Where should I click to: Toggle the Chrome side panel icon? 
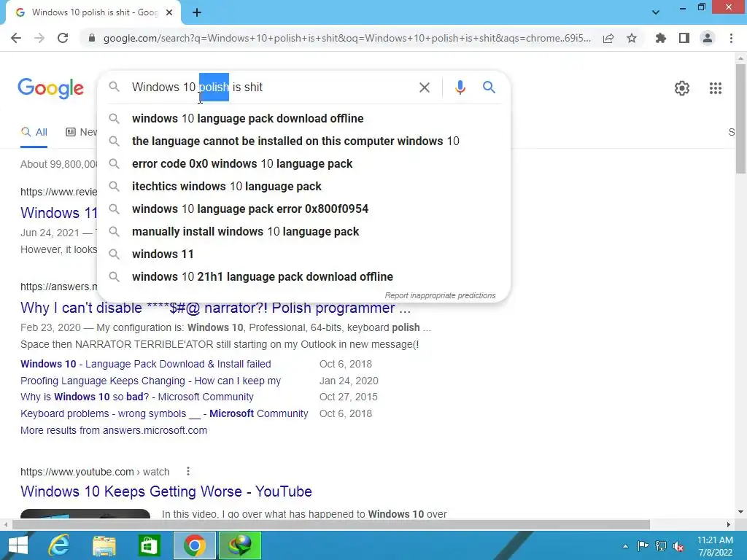pos(684,38)
